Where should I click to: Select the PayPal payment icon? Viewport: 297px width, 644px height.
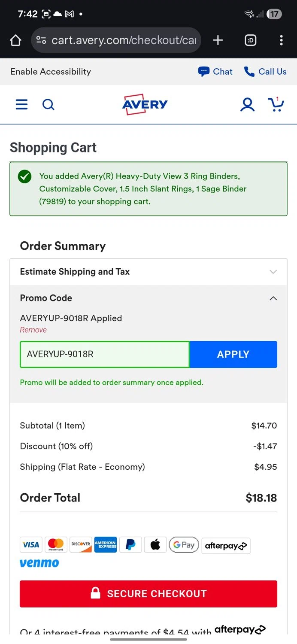pos(130,544)
